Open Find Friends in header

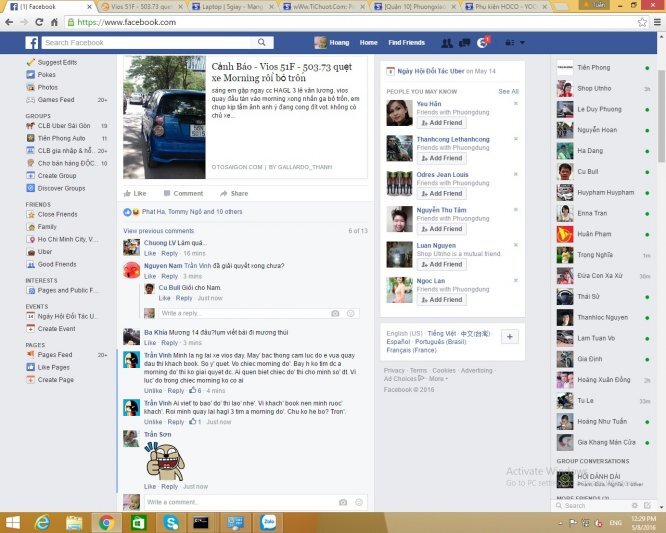[406, 43]
